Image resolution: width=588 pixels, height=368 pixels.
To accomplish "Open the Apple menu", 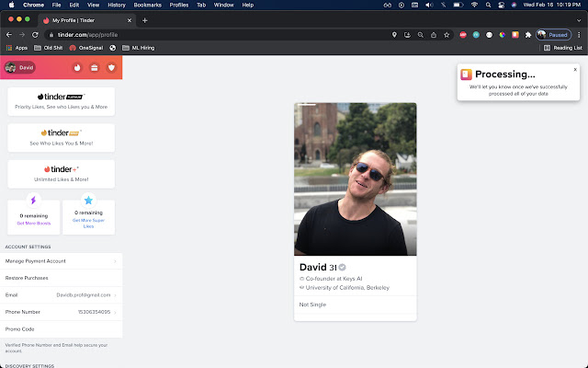I will (11, 5).
